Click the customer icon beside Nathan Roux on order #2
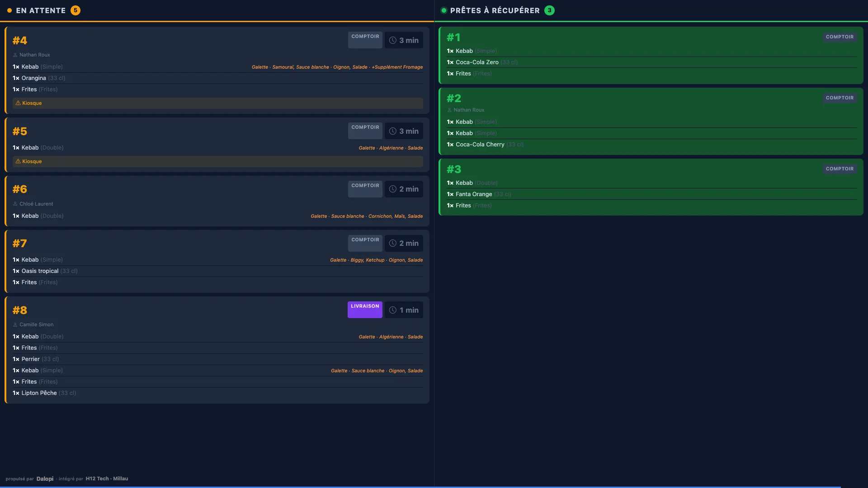The height and width of the screenshot is (488, 868). tap(449, 110)
